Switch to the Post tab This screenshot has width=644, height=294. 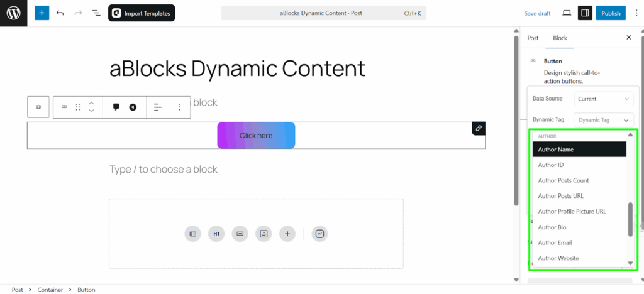pyautogui.click(x=533, y=38)
